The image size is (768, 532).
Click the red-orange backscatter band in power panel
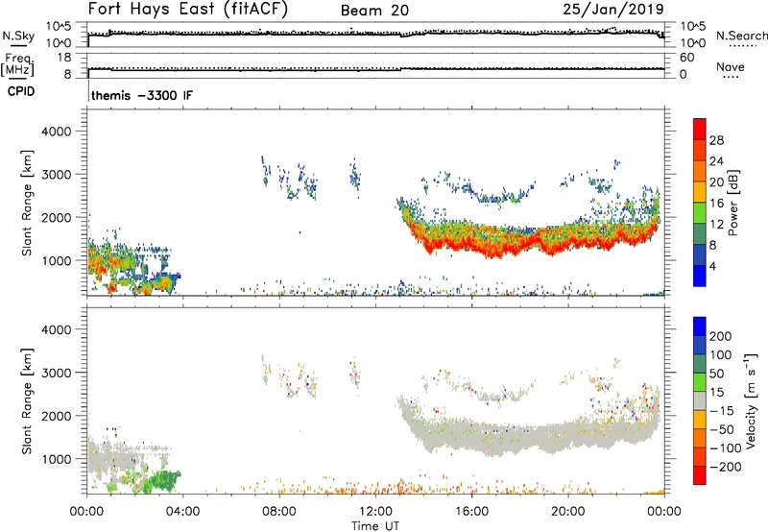click(x=529, y=241)
